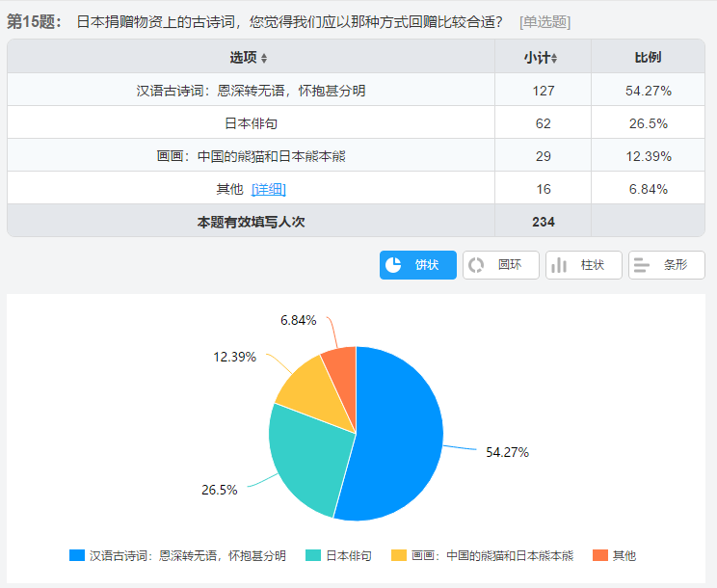Click the 12.39% cell in the table
Viewport: 717px width, 588px height.
pyautogui.click(x=649, y=156)
